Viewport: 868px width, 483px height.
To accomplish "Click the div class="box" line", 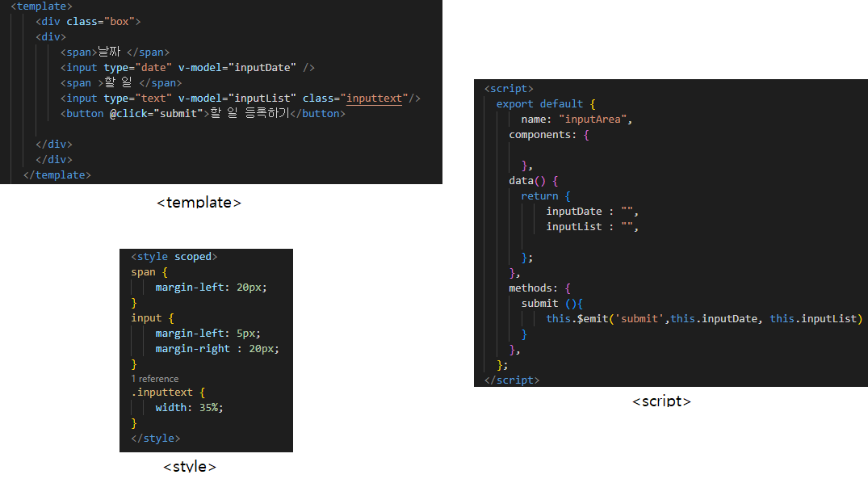I will 88,22.
